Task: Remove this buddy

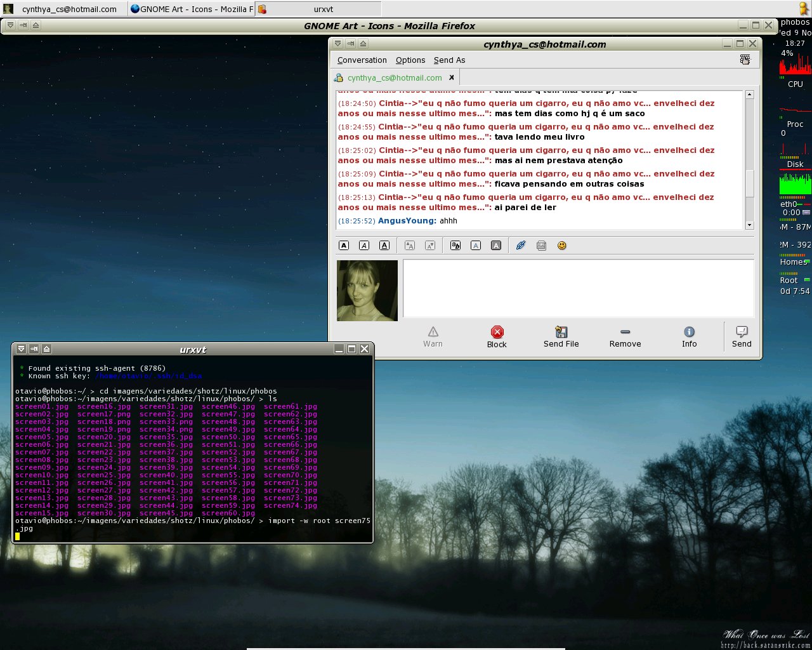Action: tap(625, 337)
